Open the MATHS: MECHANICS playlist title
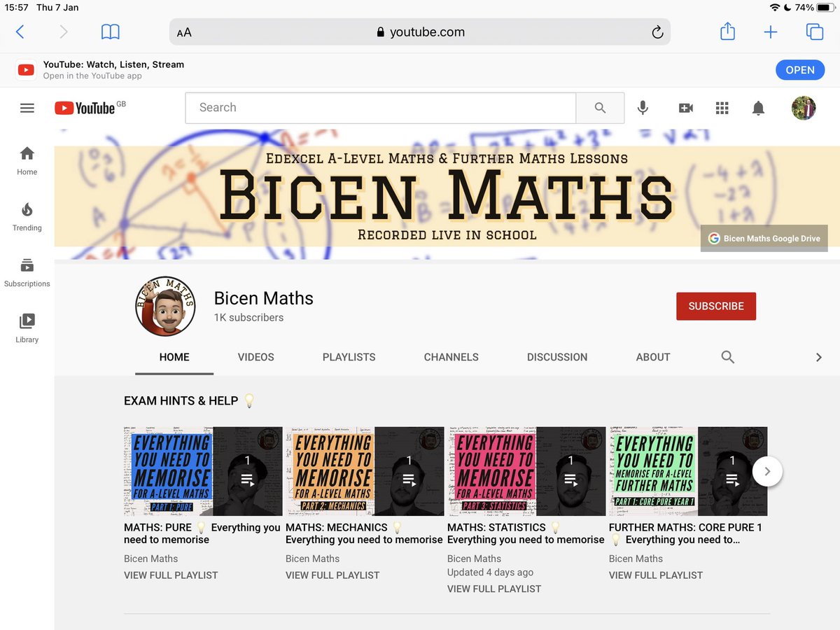This screenshot has width=840, height=630. click(364, 533)
